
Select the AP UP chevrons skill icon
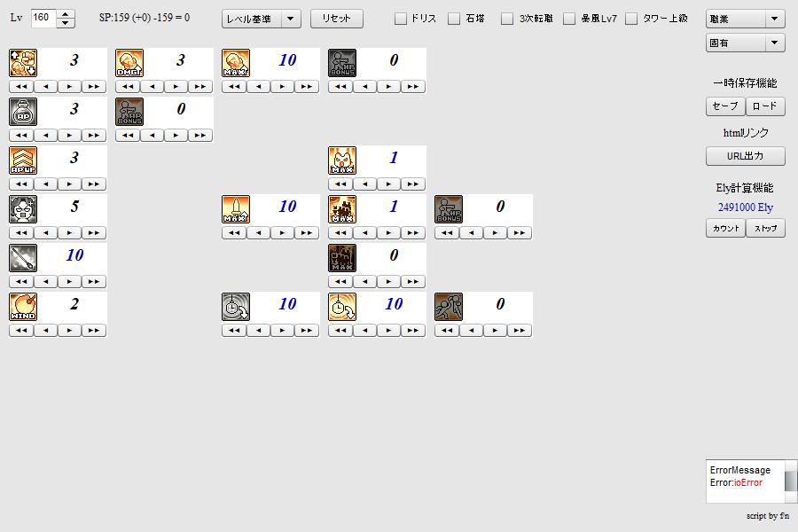pyautogui.click(x=23, y=160)
